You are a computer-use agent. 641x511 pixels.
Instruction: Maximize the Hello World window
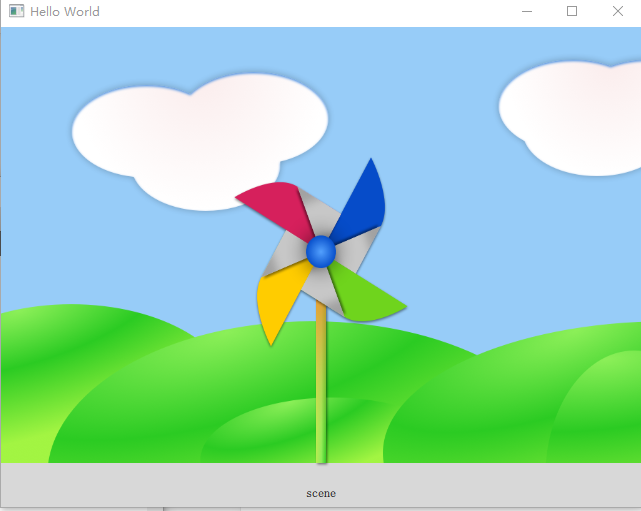[572, 11]
